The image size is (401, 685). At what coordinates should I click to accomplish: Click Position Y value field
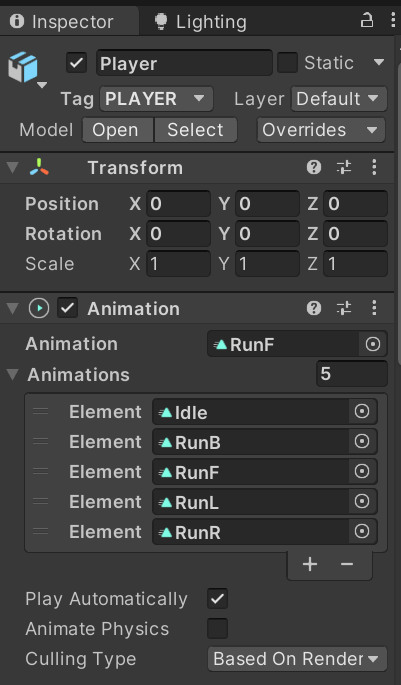click(x=267, y=204)
